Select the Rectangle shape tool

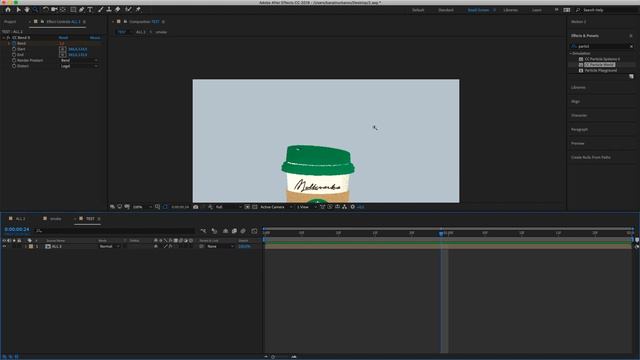(73, 9)
